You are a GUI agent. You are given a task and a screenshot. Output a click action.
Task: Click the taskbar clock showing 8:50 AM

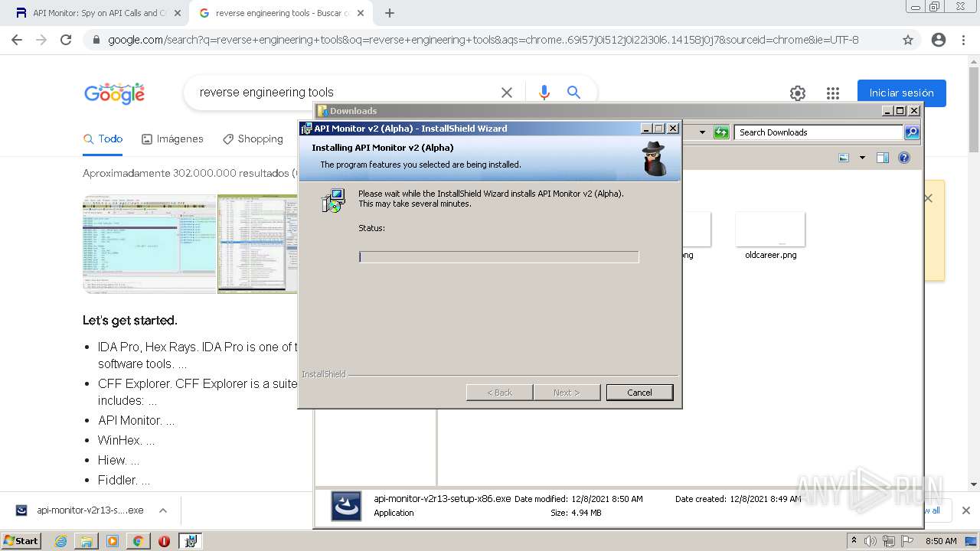(941, 541)
